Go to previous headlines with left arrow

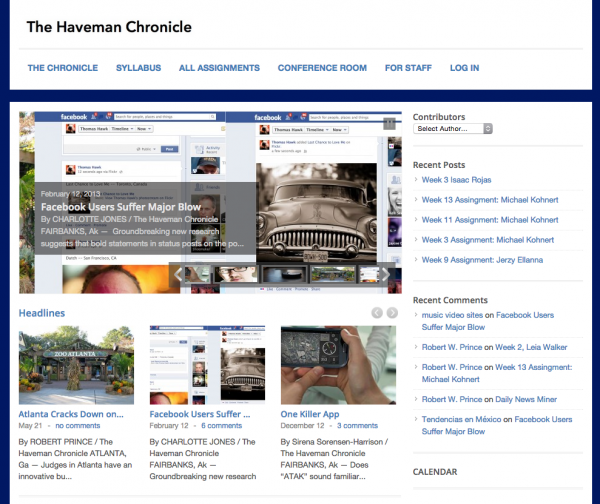(x=377, y=313)
